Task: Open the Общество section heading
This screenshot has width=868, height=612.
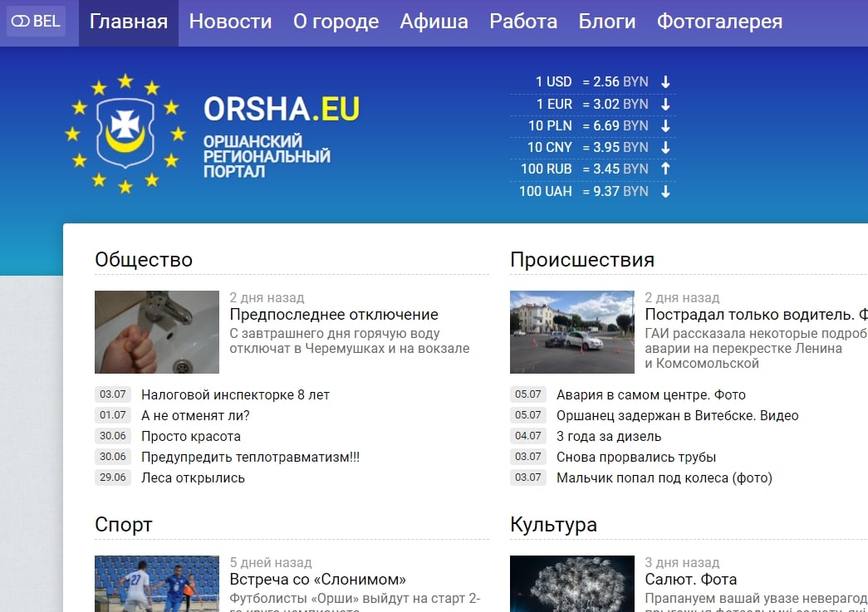Action: pos(144,260)
